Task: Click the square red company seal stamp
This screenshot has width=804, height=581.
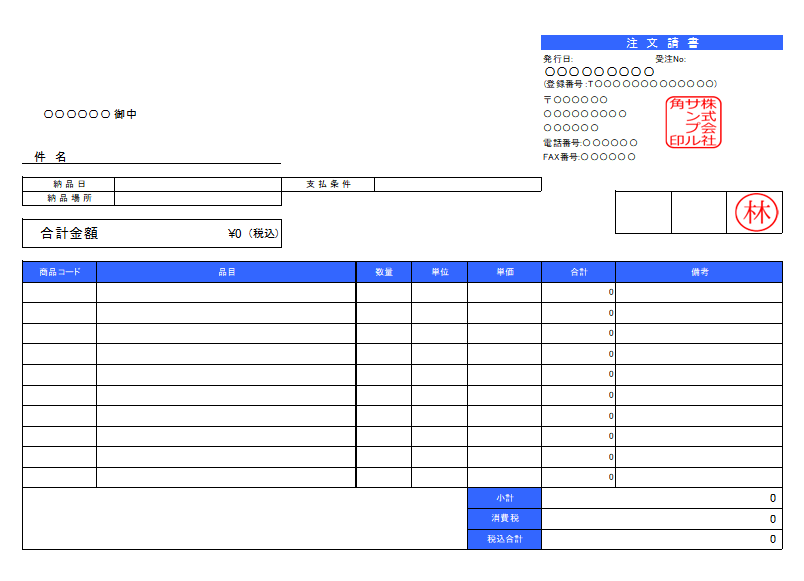Action: pos(694,122)
